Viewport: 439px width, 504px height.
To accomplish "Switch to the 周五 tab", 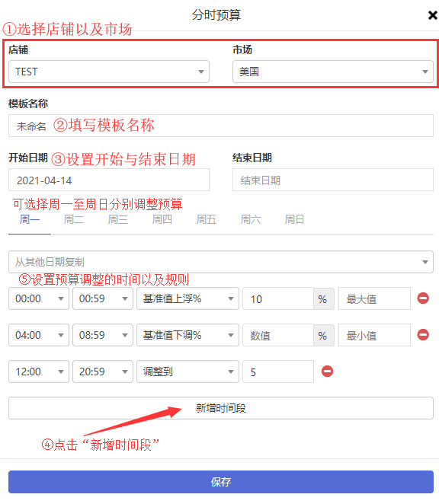I will [x=206, y=220].
